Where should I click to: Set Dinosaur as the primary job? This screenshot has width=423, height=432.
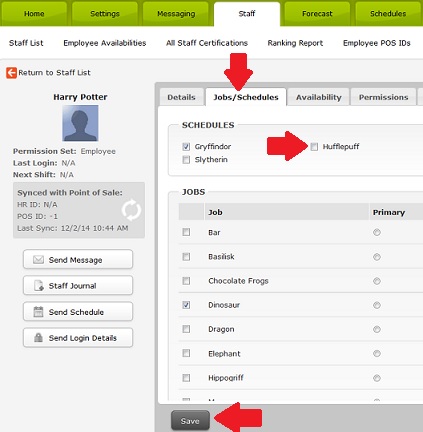pyautogui.click(x=377, y=305)
